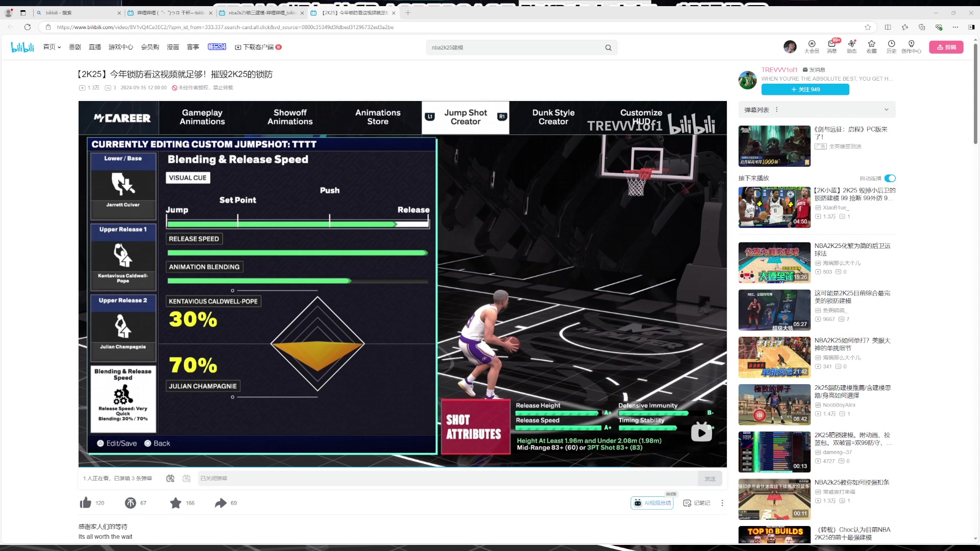The width and height of the screenshot is (980, 551).
Task: Open the three-dot menu beside 弹幕列表
Action: [777, 110]
